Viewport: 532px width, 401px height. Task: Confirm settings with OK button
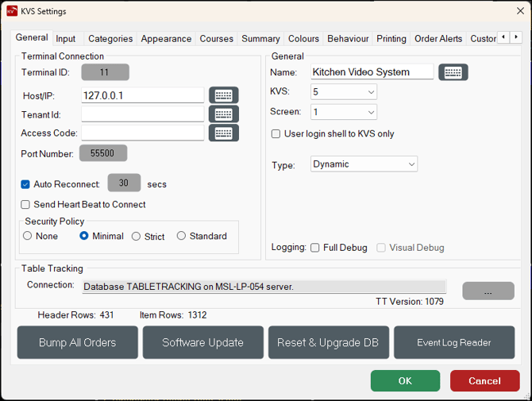coord(405,380)
